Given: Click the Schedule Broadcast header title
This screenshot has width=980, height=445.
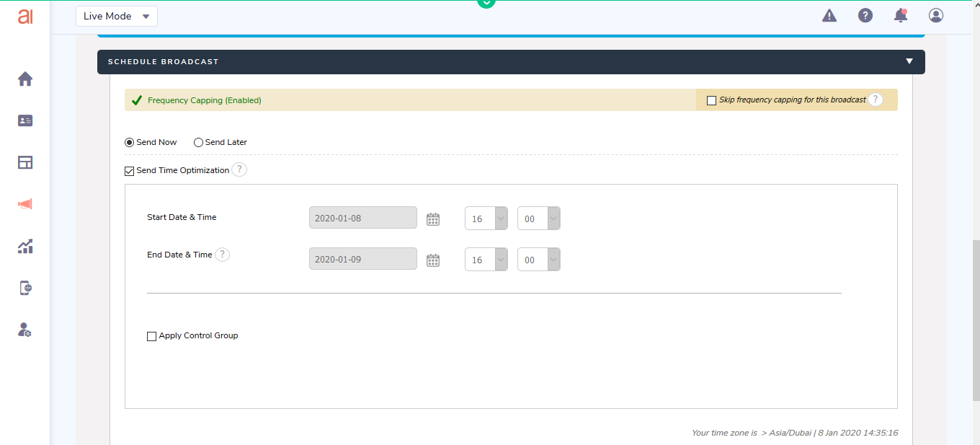Looking at the screenshot, I should 163,62.
